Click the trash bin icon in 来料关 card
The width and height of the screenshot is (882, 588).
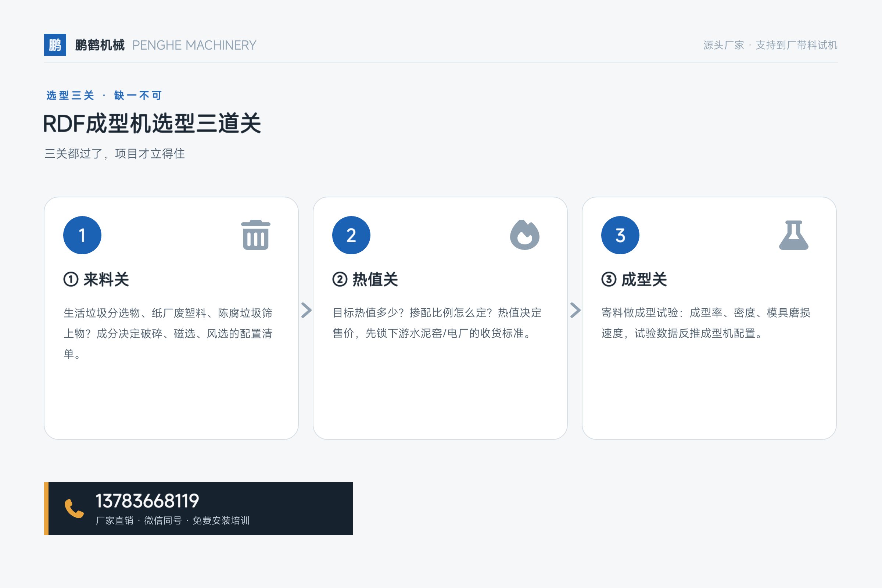point(256,235)
